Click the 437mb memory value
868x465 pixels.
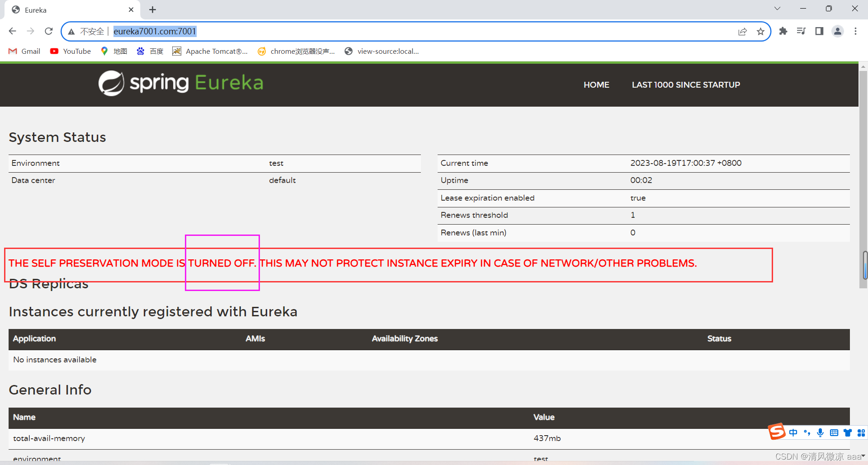[x=547, y=439]
